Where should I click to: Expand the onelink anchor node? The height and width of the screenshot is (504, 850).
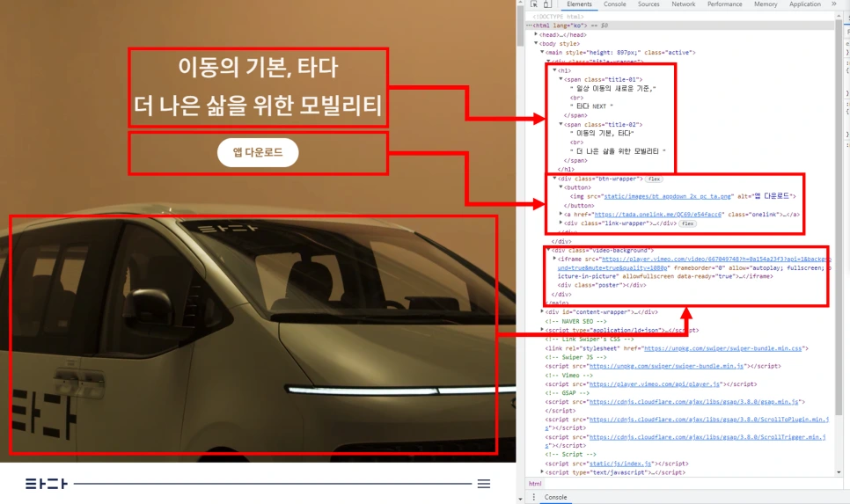click(x=561, y=214)
